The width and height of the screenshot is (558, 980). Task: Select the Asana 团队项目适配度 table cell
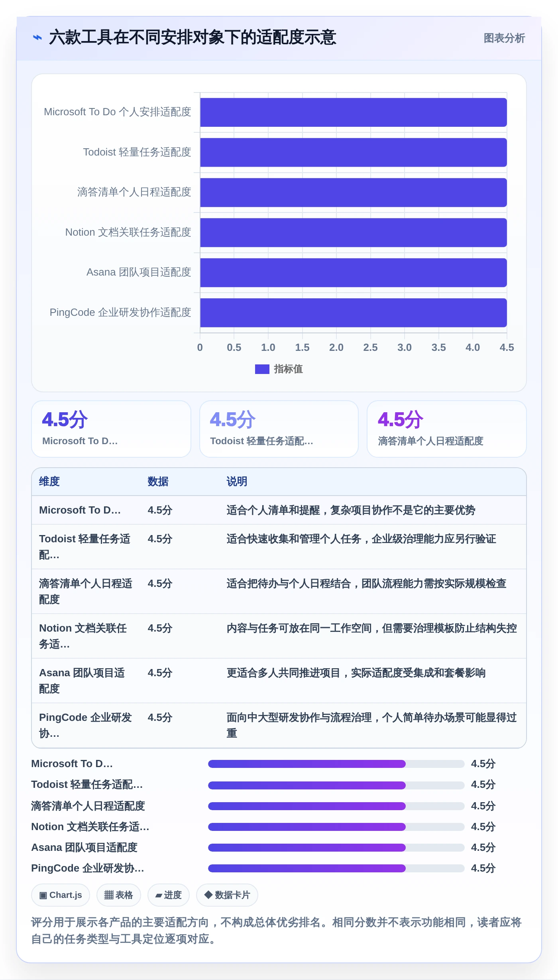click(82, 681)
